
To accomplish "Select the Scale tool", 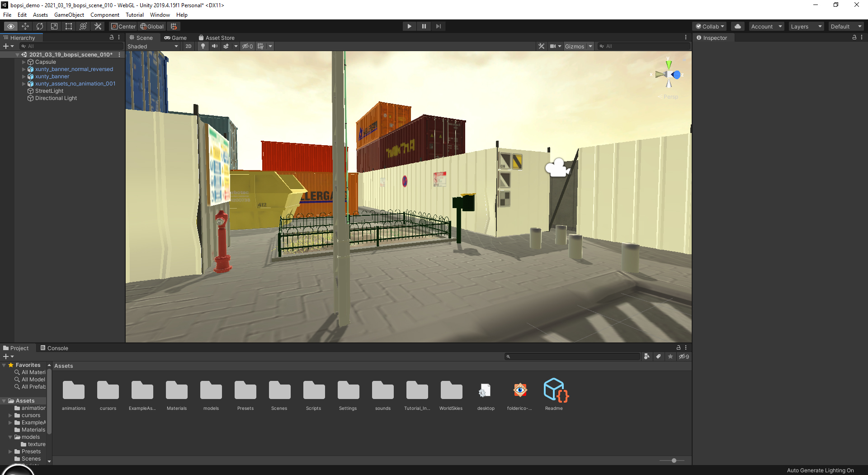I will [54, 26].
